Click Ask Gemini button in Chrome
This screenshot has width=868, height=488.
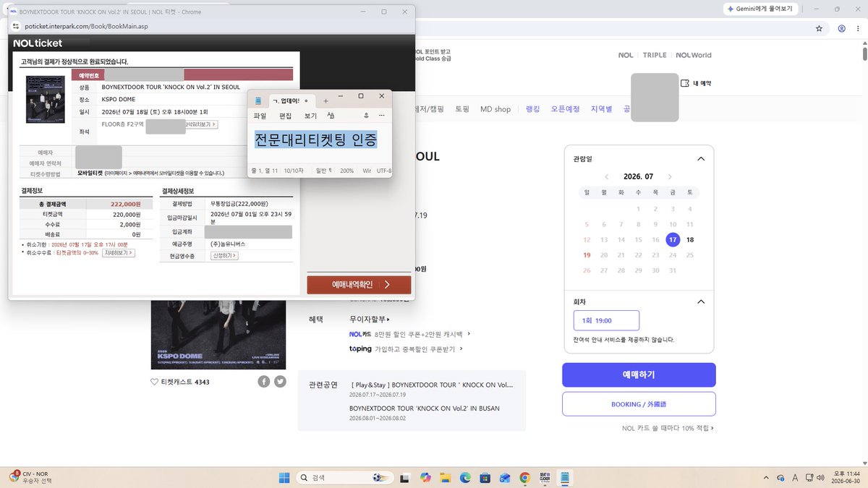tap(761, 9)
